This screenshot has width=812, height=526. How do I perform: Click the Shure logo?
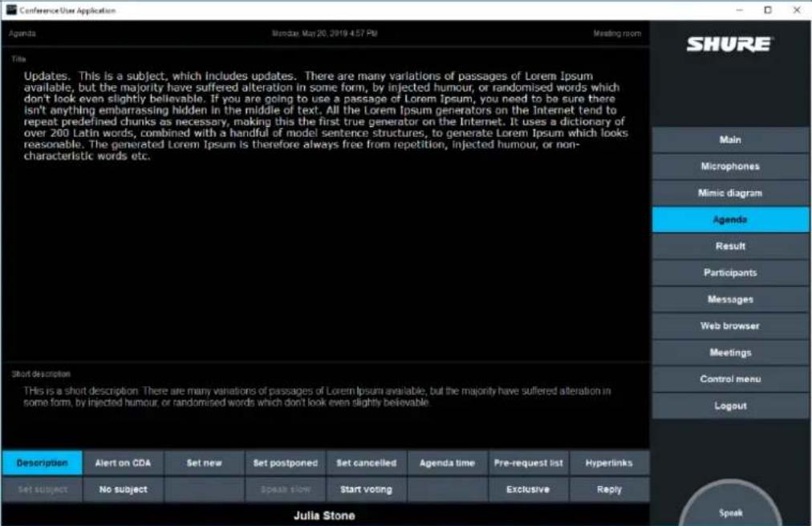[x=729, y=44]
